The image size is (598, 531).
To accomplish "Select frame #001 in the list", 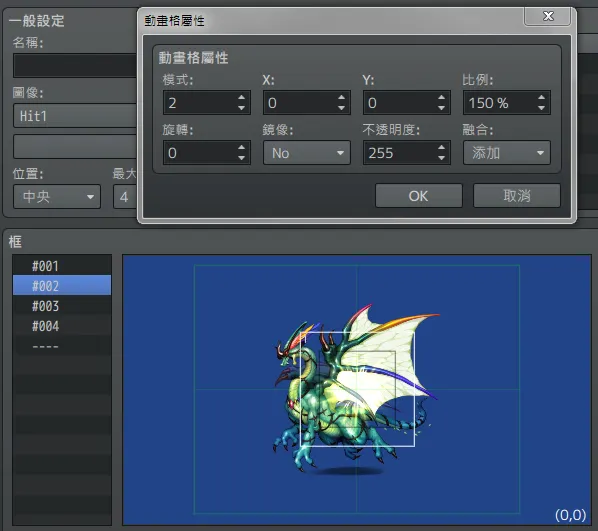I will tap(62, 266).
